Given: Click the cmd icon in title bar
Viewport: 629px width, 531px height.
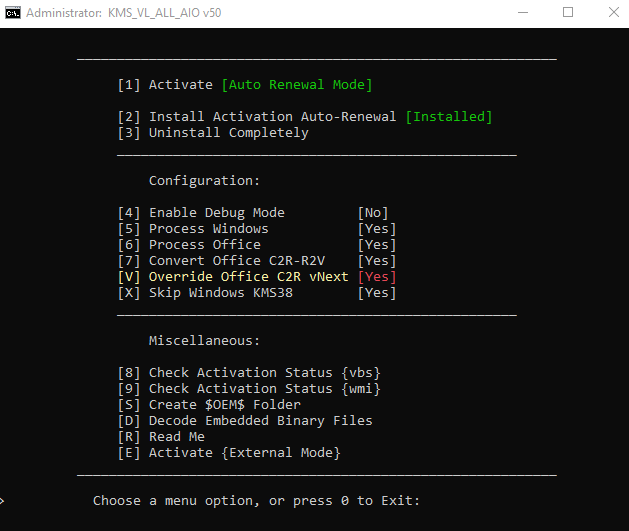Looking at the screenshot, I should coord(13,13).
